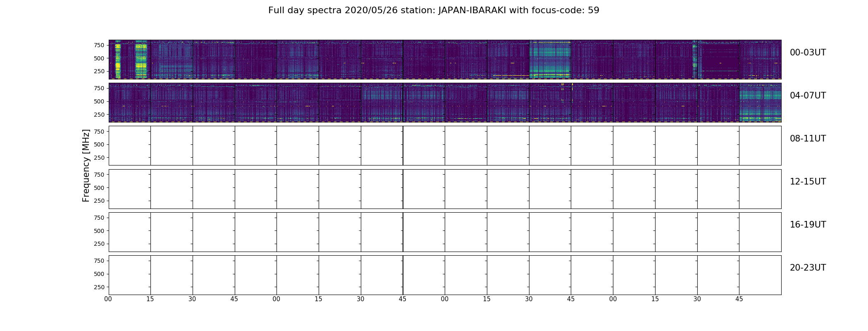Click the 750 tick label on the 00-03UT row
Image resolution: width=868 pixels, height=331 pixels.
(99, 45)
